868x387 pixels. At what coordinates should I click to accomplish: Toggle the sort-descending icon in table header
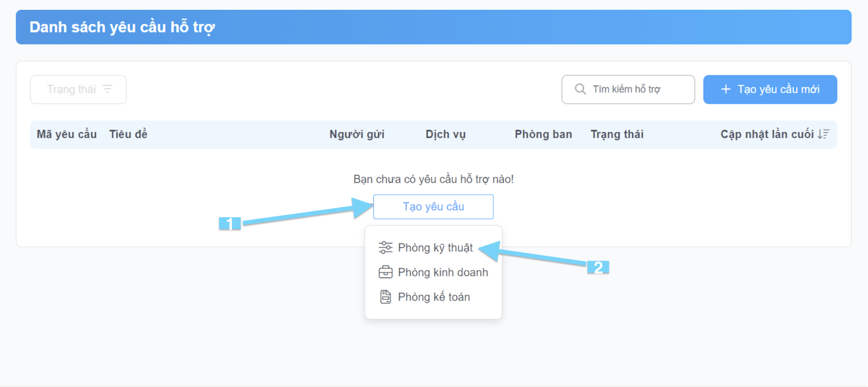[x=824, y=134]
